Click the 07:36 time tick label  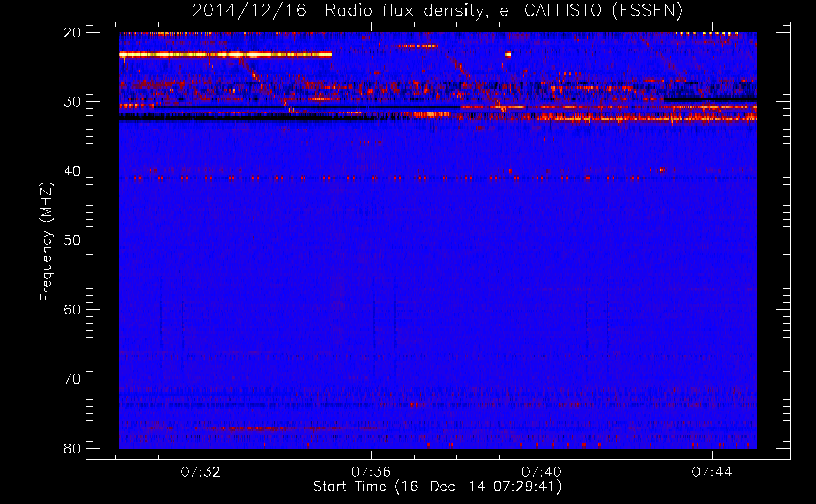click(371, 472)
